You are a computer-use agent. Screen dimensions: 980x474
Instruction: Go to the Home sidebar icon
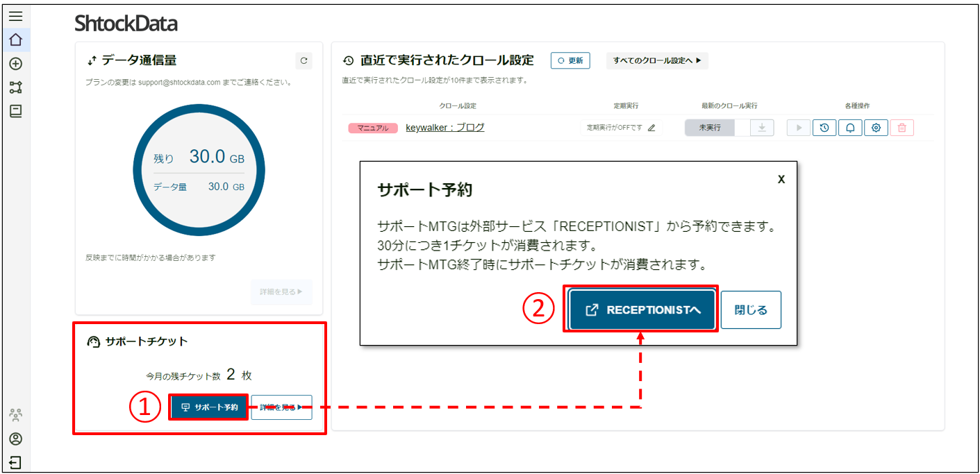point(15,40)
